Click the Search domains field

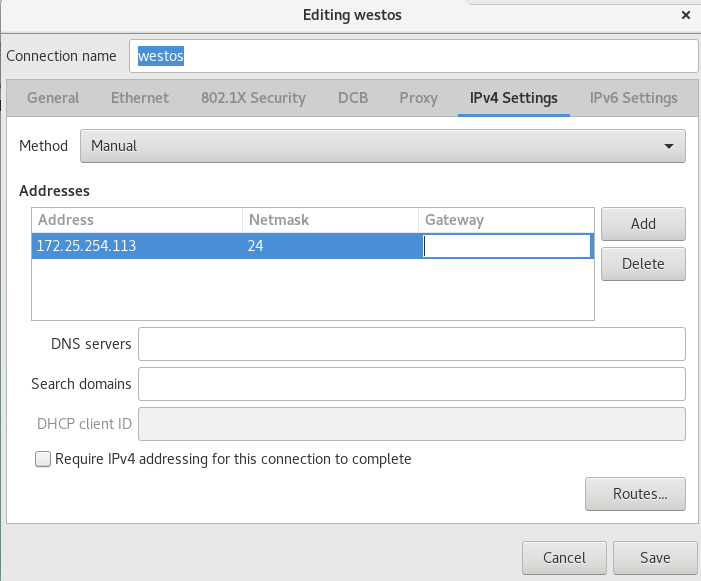411,383
